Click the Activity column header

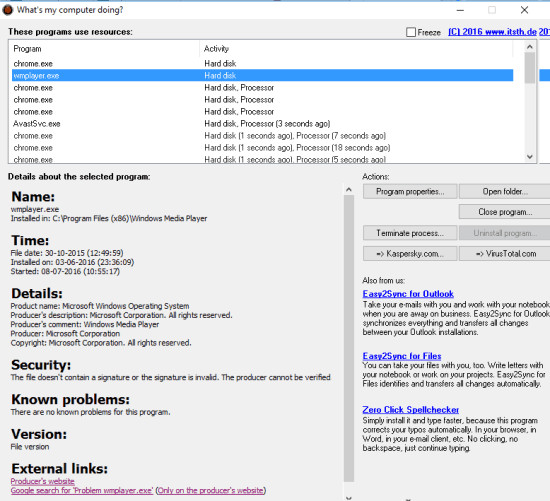pyautogui.click(x=356, y=49)
